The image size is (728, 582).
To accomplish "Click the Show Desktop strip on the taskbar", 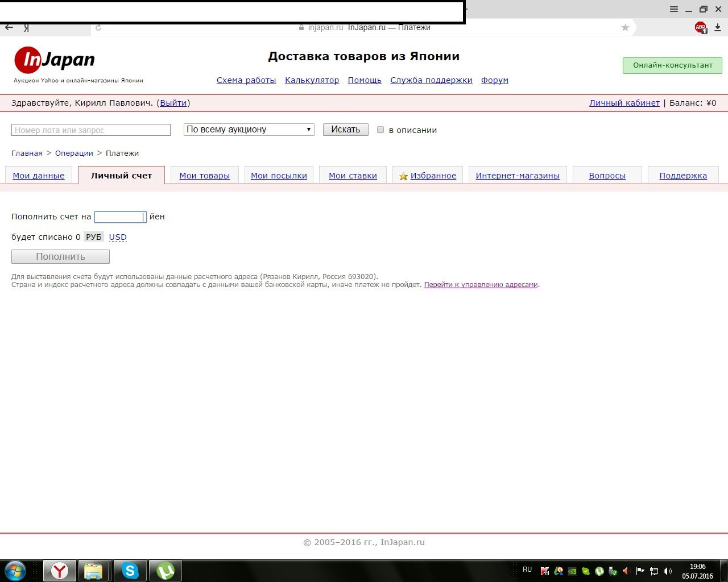I will pyautogui.click(x=723, y=571).
